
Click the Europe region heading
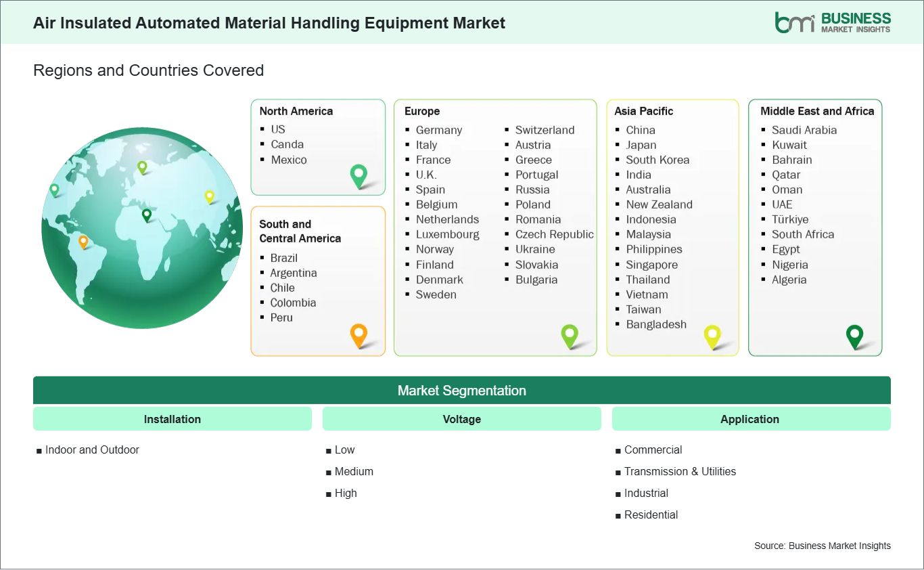click(422, 111)
